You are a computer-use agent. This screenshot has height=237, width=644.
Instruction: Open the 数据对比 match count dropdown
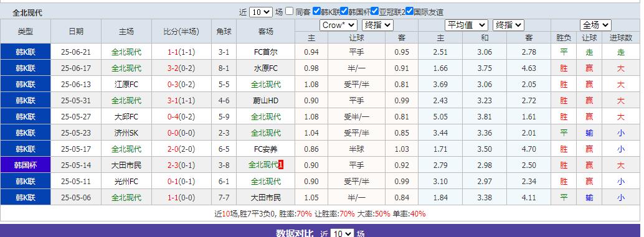(342, 233)
